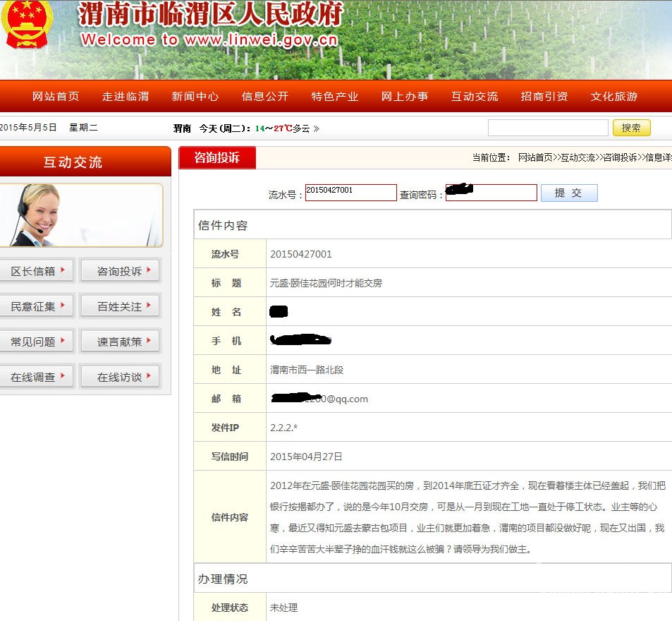Open 招商引资 menu item
672x621 pixels.
tap(544, 97)
